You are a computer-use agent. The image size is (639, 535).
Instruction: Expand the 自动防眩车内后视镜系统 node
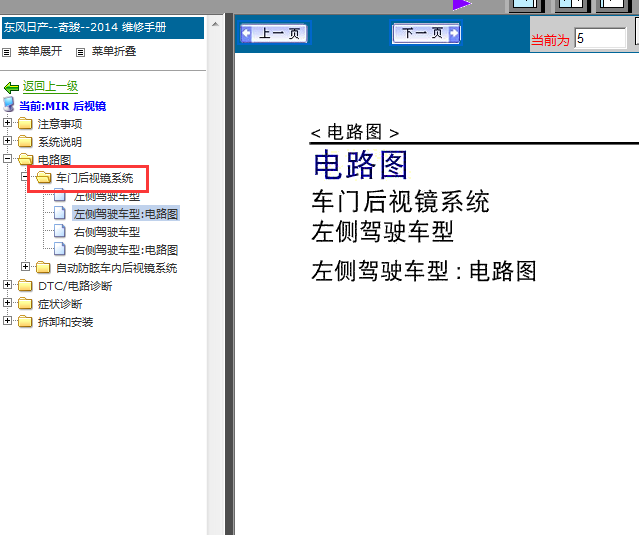(x=25, y=266)
